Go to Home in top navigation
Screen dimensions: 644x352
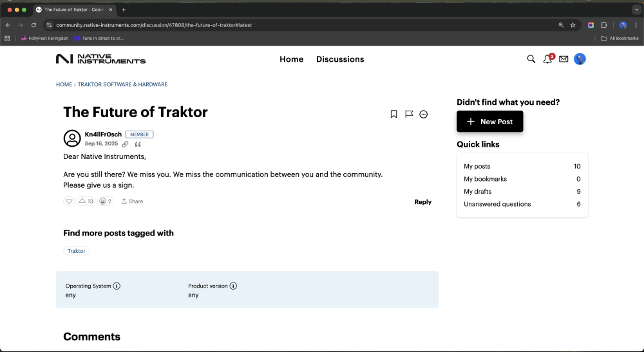tap(292, 59)
